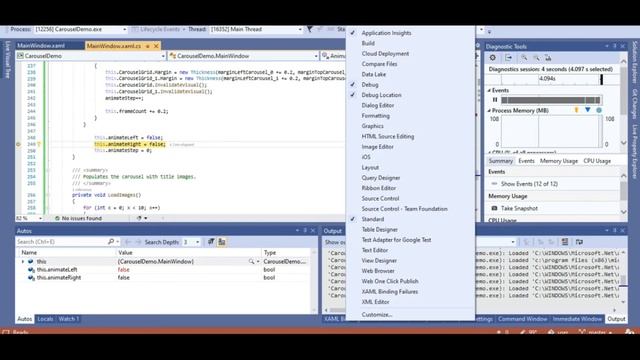This screenshot has height=360, width=640.
Task: Click the screwdriver icon next to No issues found
Action: click(139, 218)
